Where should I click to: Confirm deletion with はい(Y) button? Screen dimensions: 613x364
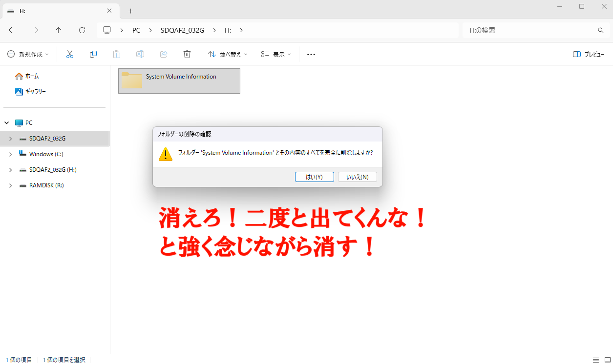tap(315, 177)
